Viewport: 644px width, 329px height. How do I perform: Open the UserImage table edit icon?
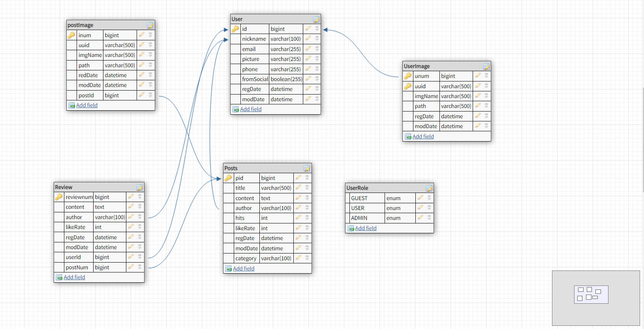click(486, 66)
